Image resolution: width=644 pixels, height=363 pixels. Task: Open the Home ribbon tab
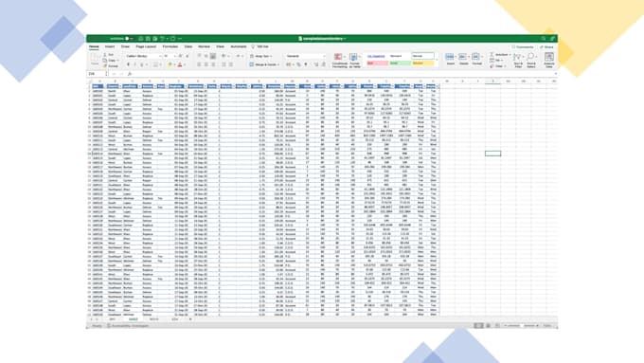(94, 46)
